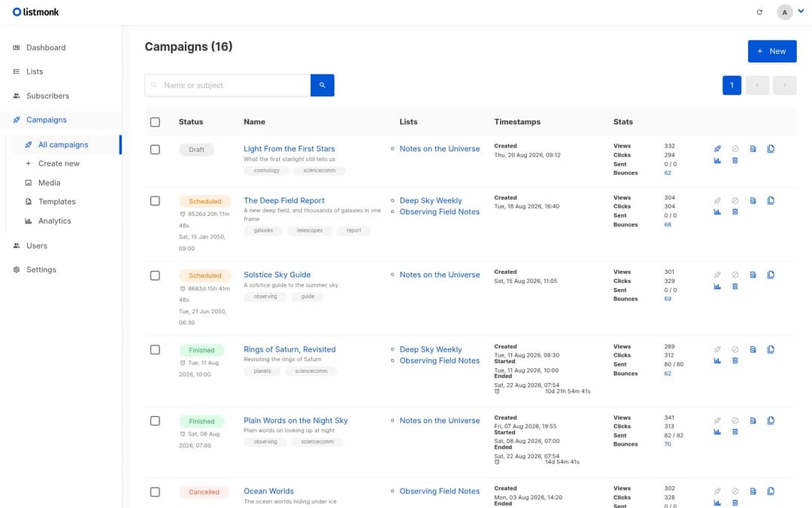This screenshot has height=508, width=812.
Task: Delete the Solstice Sky Guide campaign
Action: (x=735, y=287)
